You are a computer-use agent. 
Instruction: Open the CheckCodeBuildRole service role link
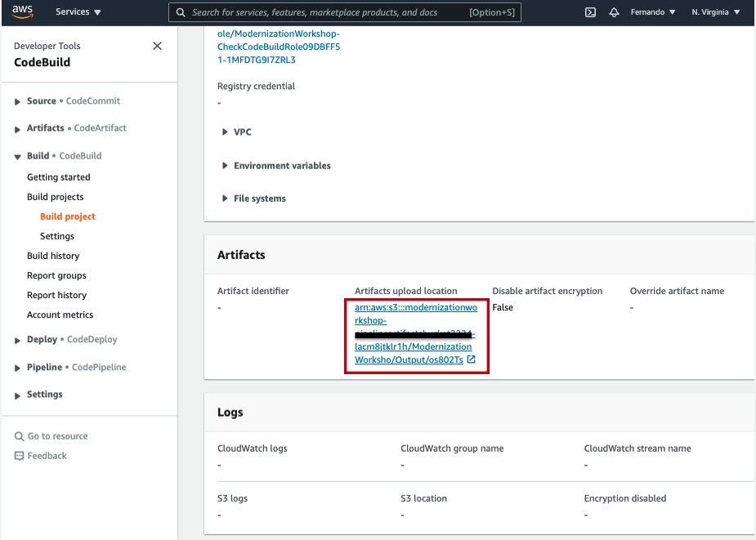tap(279, 47)
